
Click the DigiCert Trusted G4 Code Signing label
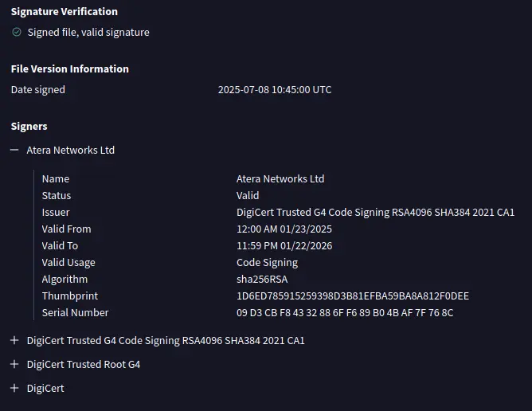(166, 340)
